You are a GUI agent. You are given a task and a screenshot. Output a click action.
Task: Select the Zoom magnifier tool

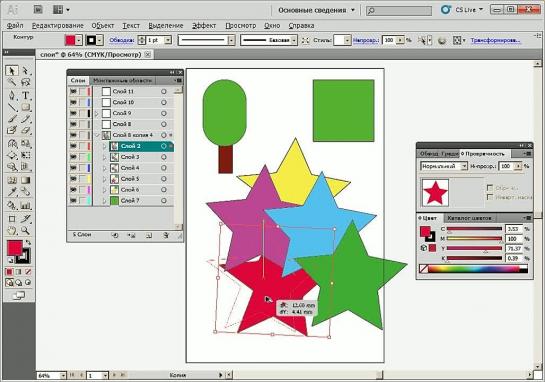(x=25, y=230)
